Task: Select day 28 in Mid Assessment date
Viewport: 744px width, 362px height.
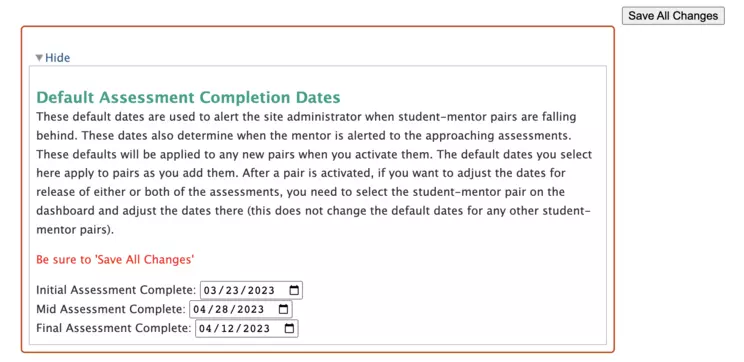Action: [x=219, y=309]
